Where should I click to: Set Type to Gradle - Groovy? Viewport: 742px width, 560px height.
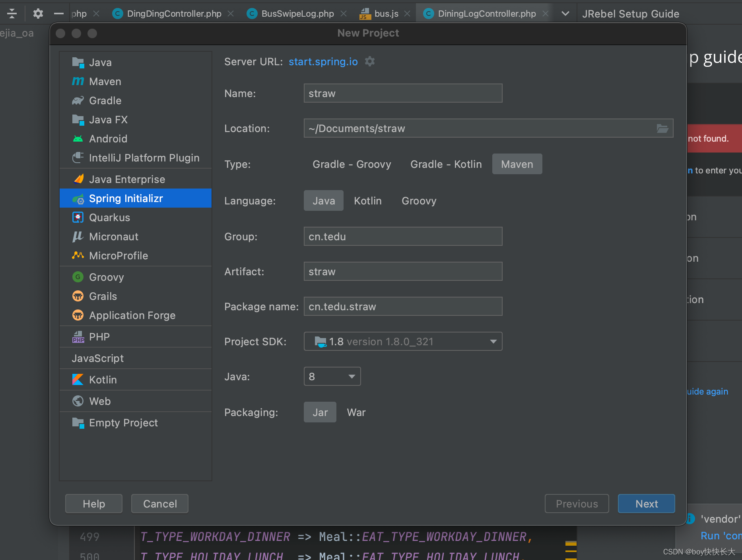352,164
